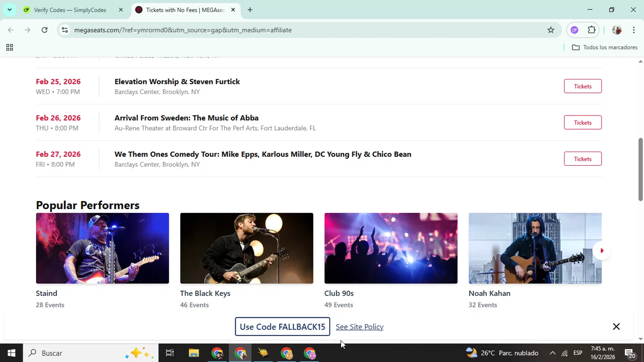Open the tab search dropdown chevron
The width and height of the screenshot is (644, 362).
[9, 9]
